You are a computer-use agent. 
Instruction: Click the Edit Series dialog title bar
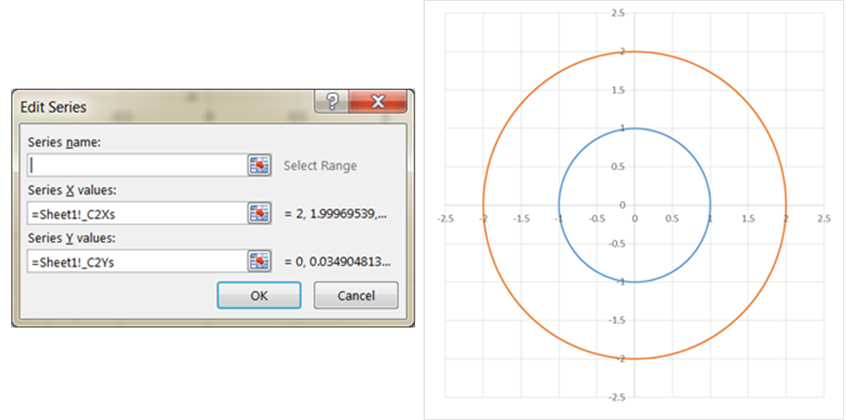click(150, 106)
